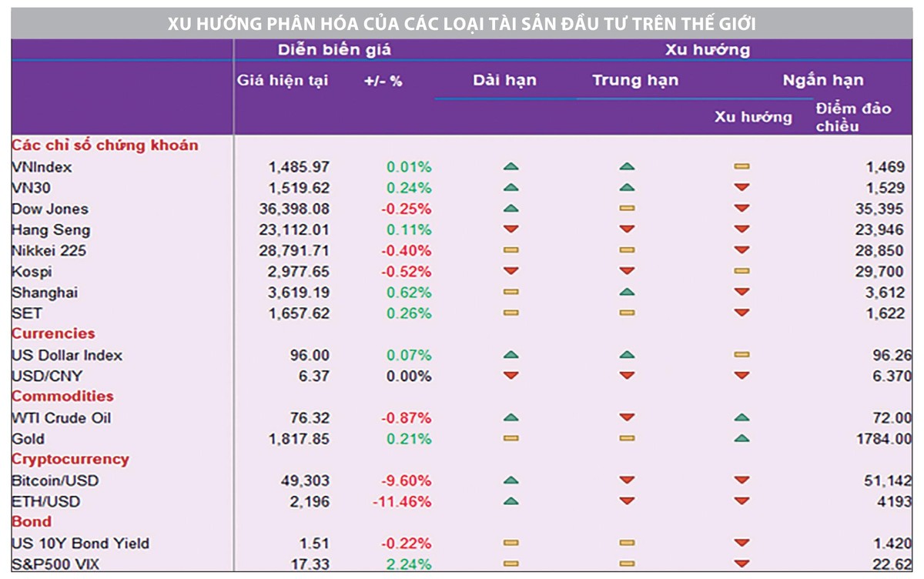Click Gold short-term green up arrow
924x579 pixels.
(x=742, y=439)
